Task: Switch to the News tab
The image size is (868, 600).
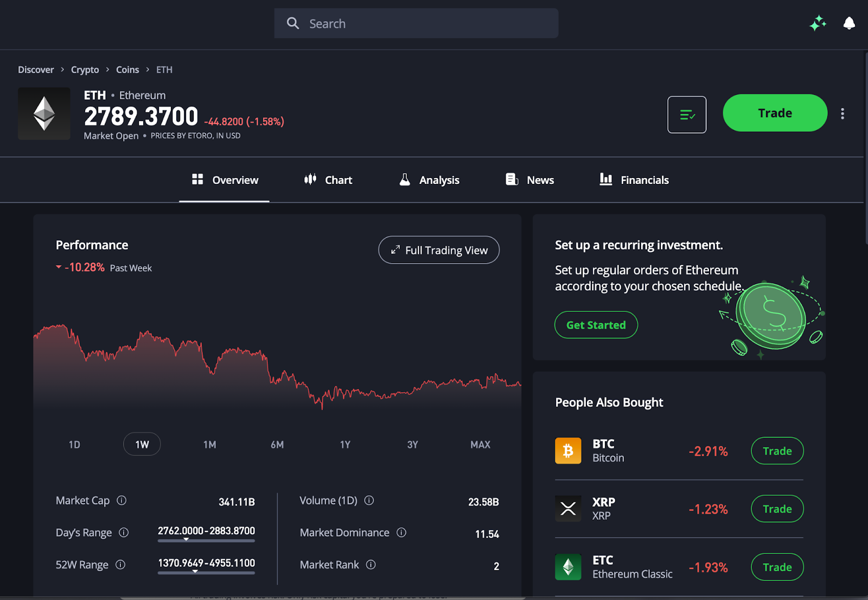Action: click(x=529, y=180)
